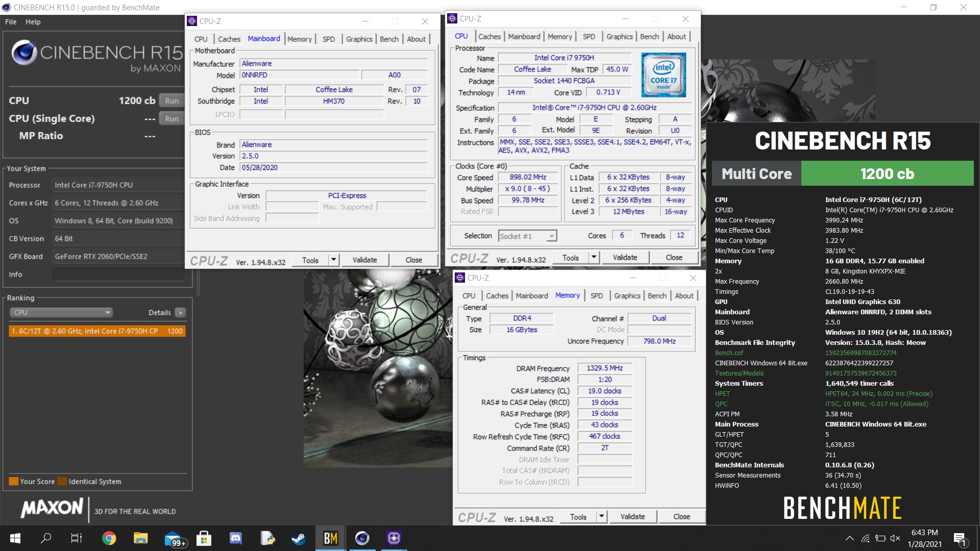Switch to Cinebench taskbar icon
Viewport: 980px width, 551px height.
pyautogui.click(x=362, y=538)
